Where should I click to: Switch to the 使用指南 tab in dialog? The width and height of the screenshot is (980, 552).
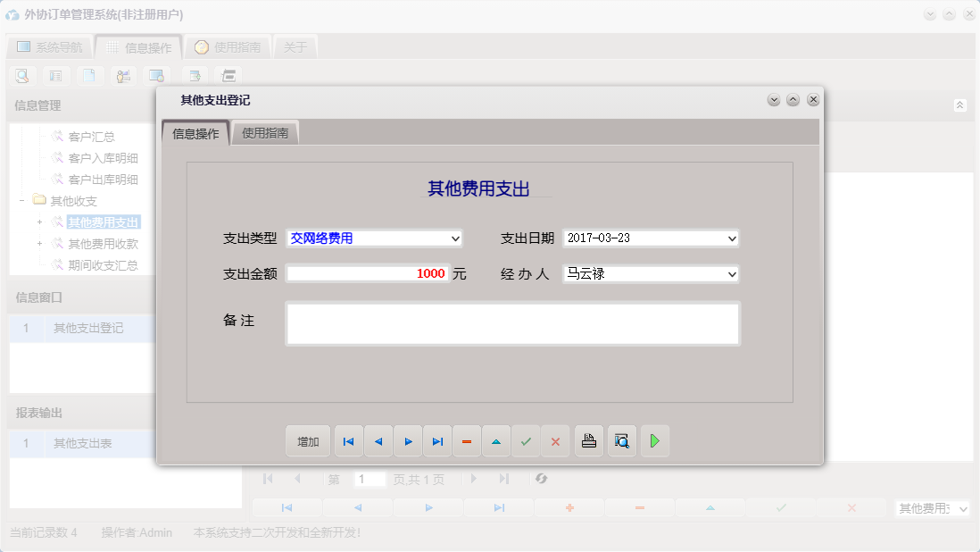pos(264,131)
